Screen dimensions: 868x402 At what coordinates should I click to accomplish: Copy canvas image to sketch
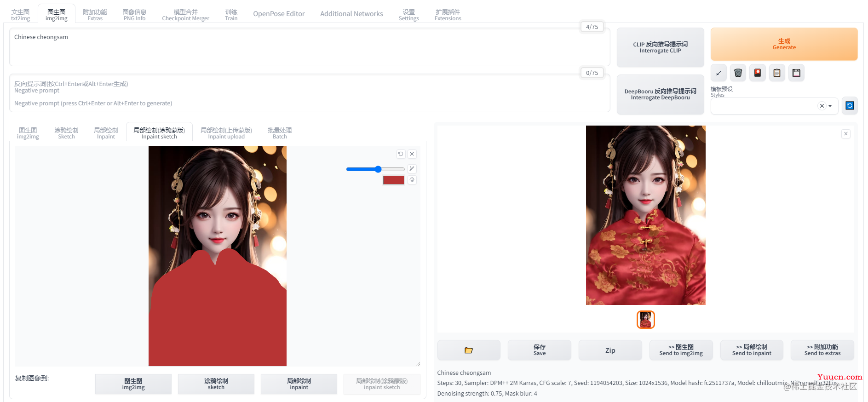coord(216,384)
